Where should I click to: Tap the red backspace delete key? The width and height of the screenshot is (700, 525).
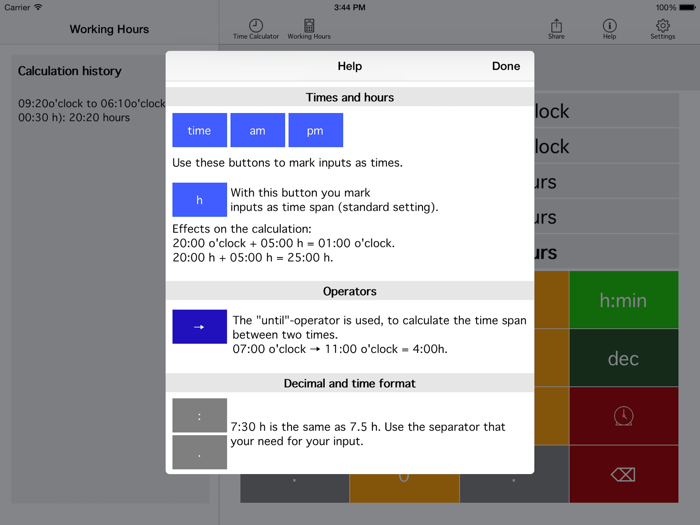624,474
